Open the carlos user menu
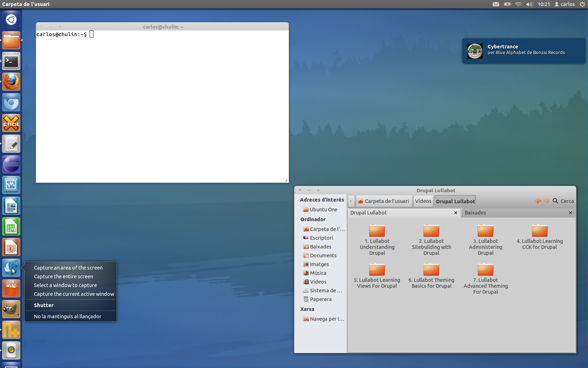588x368 pixels. [x=565, y=4]
